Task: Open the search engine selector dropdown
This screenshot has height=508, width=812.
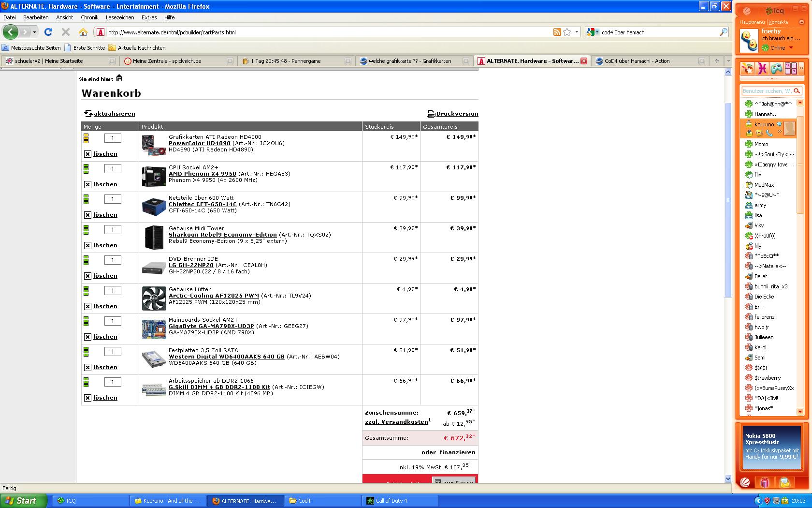Action: tap(597, 32)
